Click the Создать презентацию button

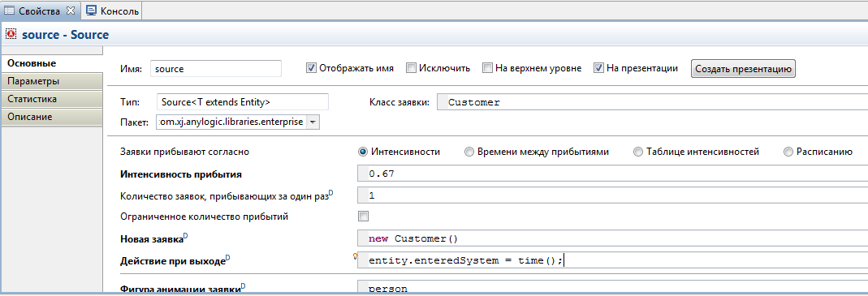coord(743,69)
